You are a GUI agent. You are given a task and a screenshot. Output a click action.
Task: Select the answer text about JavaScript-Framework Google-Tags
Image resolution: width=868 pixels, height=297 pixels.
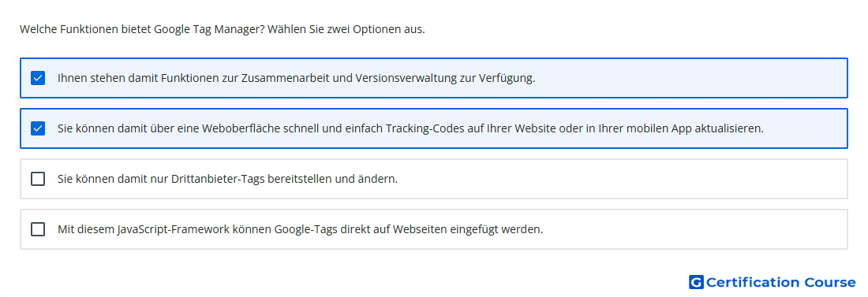coord(301,229)
